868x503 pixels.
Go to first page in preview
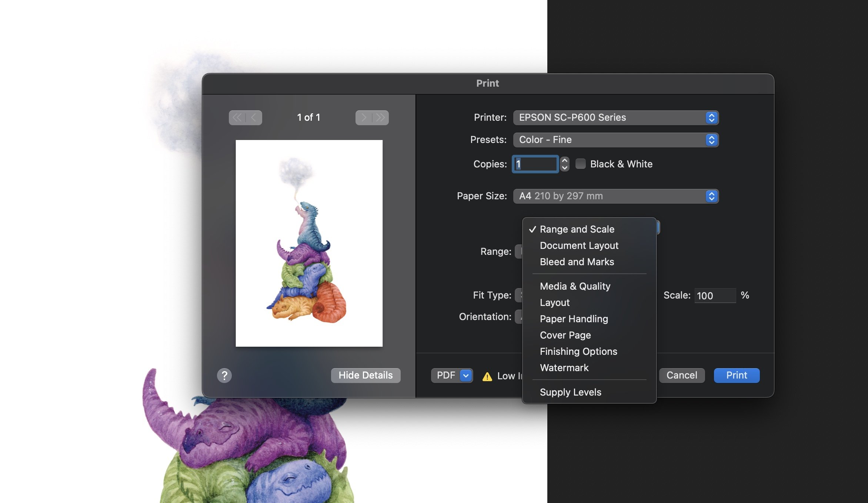(x=237, y=118)
